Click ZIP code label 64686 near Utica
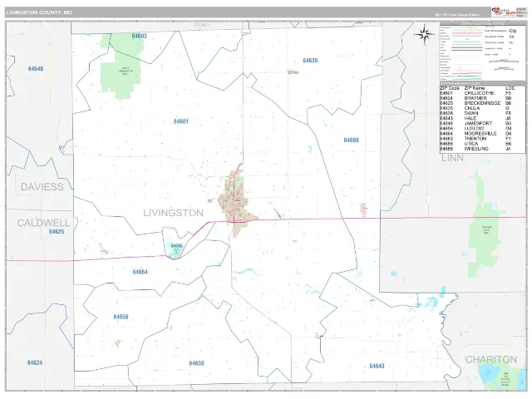Image resolution: width=532 pixels, height=399 pixels. [177, 246]
